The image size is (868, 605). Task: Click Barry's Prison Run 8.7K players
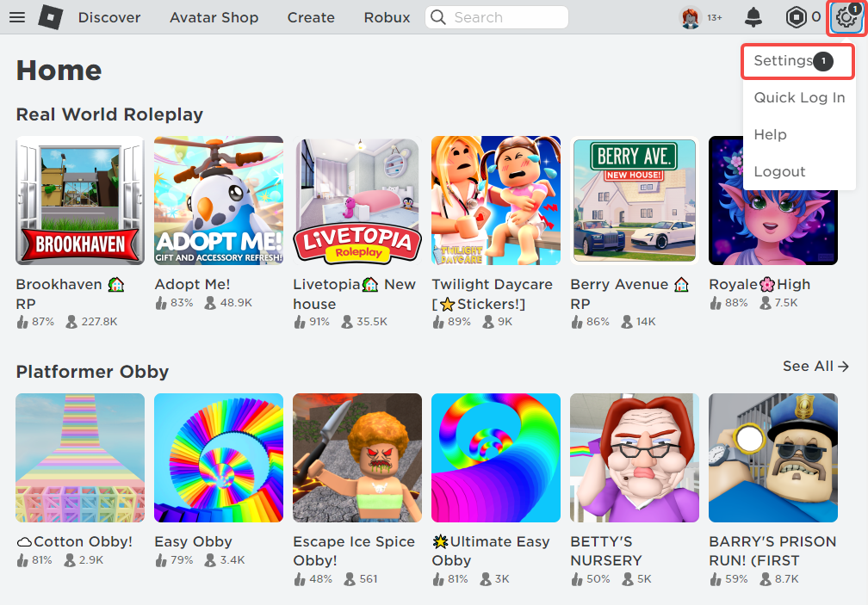pos(778,579)
